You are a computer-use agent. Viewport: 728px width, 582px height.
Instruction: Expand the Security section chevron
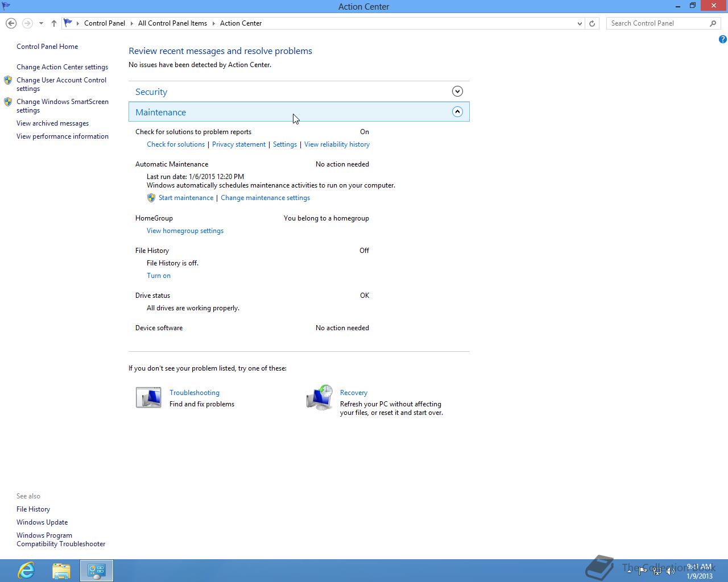pos(457,92)
